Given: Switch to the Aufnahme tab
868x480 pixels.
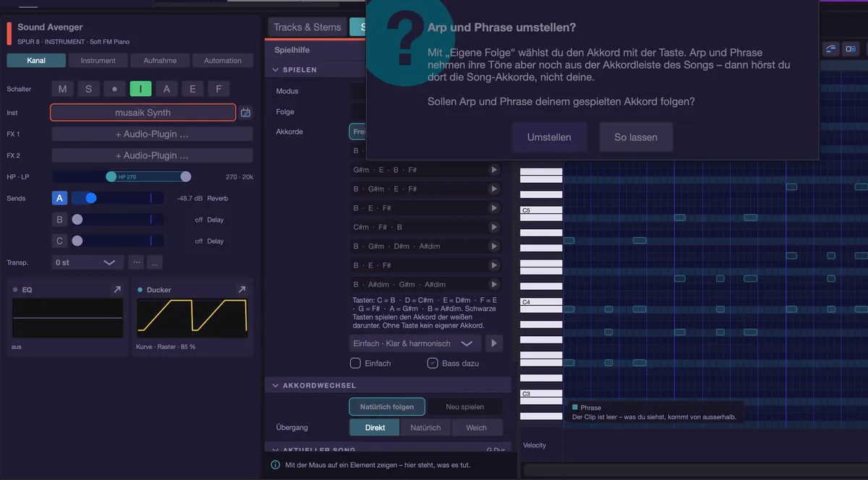Looking at the screenshot, I should pos(161,61).
